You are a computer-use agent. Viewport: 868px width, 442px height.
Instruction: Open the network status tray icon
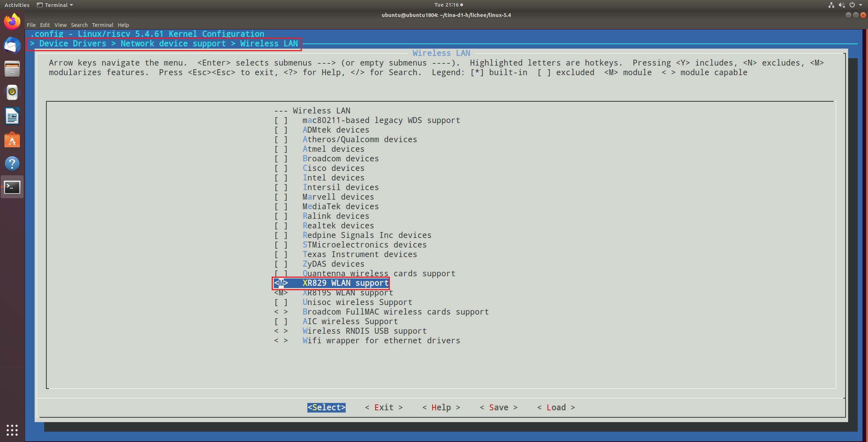[831, 5]
